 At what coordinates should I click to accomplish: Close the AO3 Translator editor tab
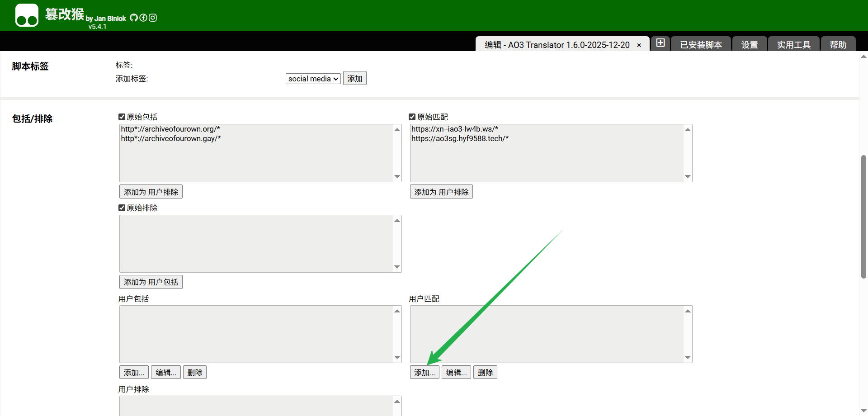coord(639,45)
